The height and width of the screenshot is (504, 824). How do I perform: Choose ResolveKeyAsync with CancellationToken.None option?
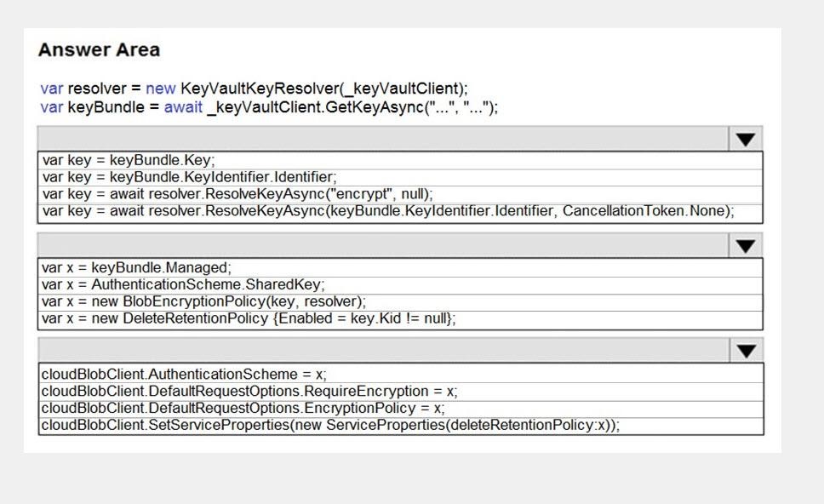coord(400,211)
